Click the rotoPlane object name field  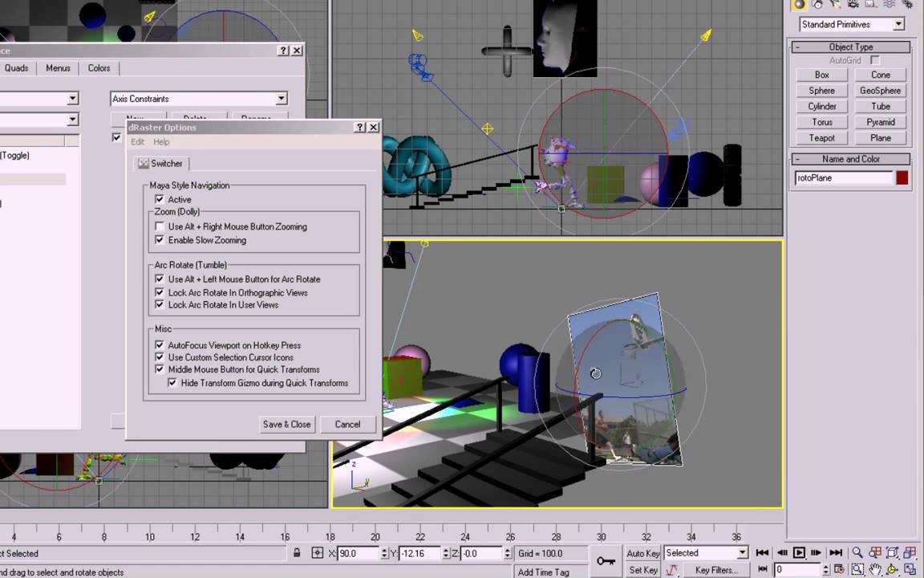click(844, 177)
